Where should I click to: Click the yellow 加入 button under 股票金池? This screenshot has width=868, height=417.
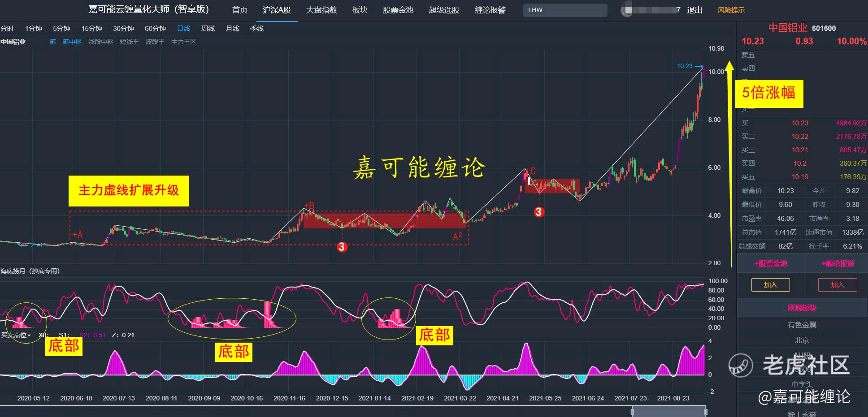[x=770, y=285]
